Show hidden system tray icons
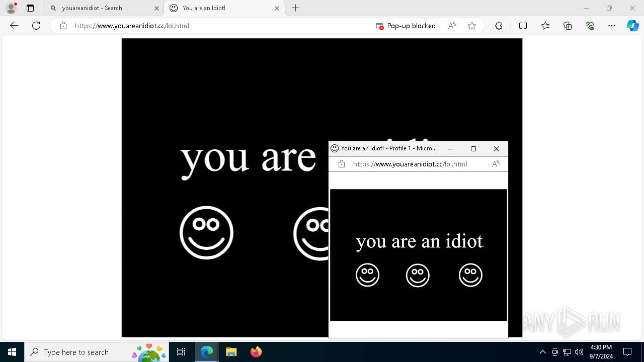The image size is (644, 362). tap(542, 352)
